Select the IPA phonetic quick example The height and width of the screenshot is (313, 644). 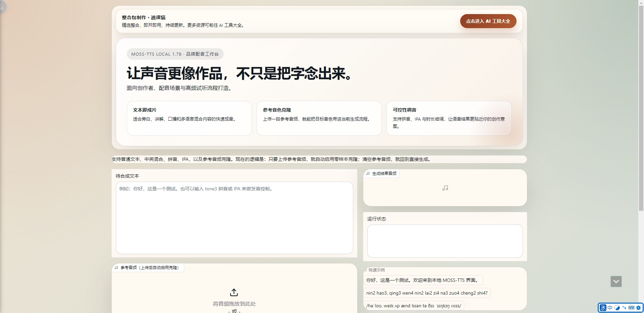click(x=414, y=306)
